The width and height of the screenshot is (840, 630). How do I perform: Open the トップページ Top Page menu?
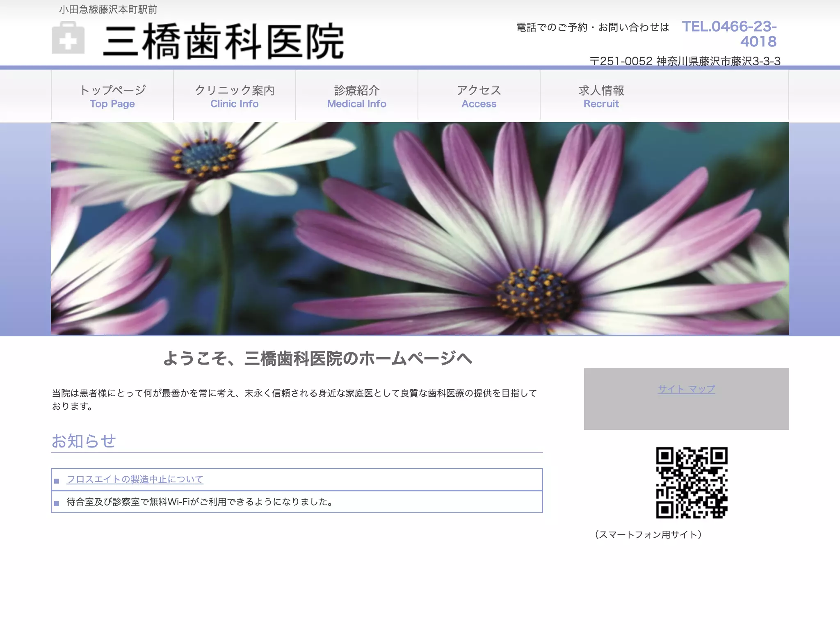112,96
